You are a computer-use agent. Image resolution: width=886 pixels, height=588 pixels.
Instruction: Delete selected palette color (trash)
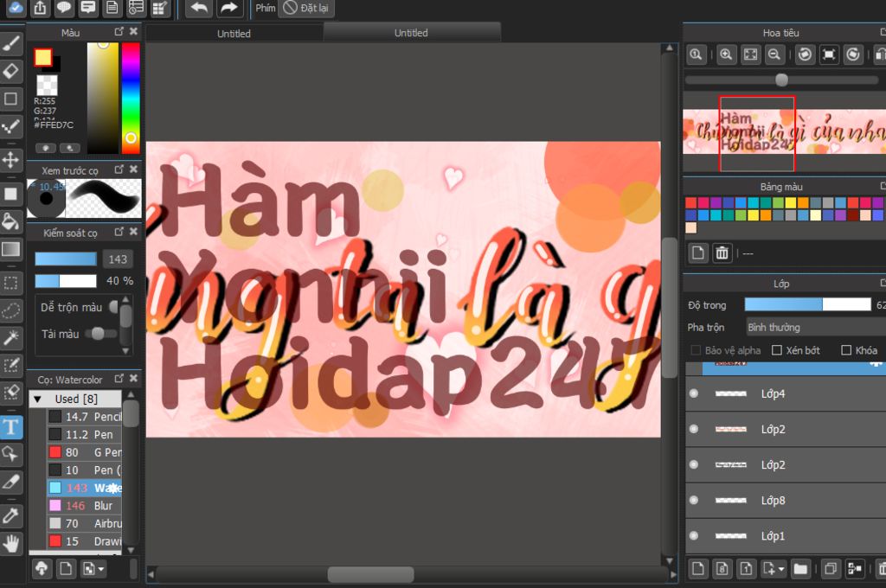click(722, 253)
